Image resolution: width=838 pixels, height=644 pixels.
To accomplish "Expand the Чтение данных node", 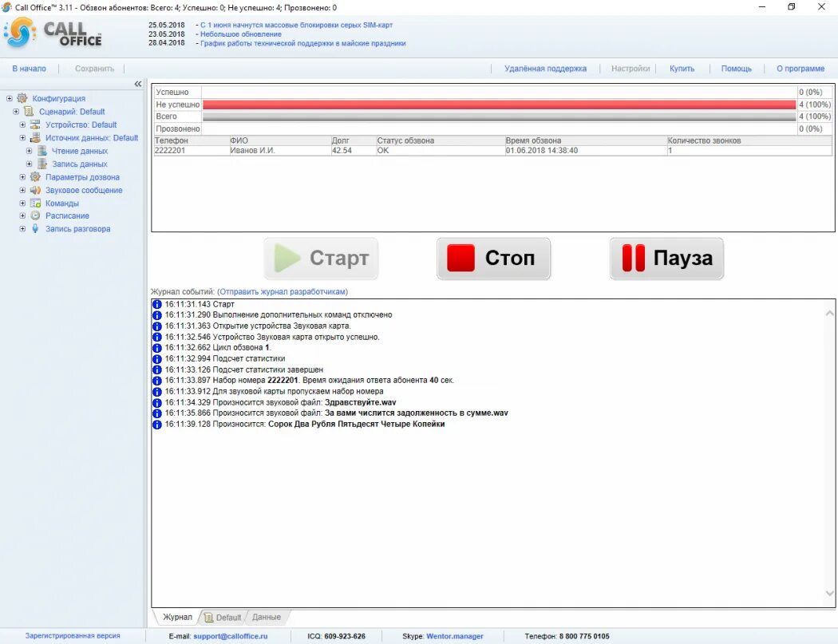I will tap(30, 151).
